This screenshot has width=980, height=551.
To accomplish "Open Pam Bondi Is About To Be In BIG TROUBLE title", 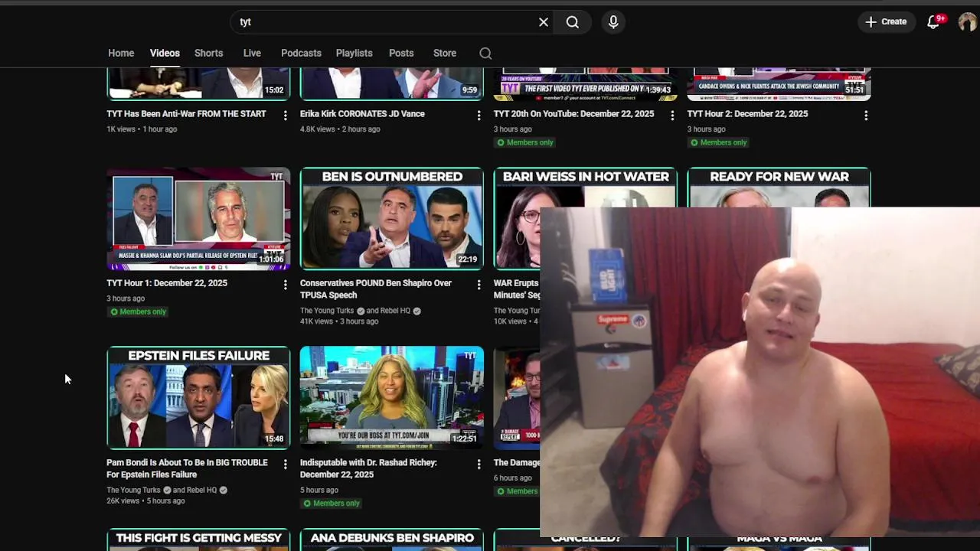I will point(187,468).
